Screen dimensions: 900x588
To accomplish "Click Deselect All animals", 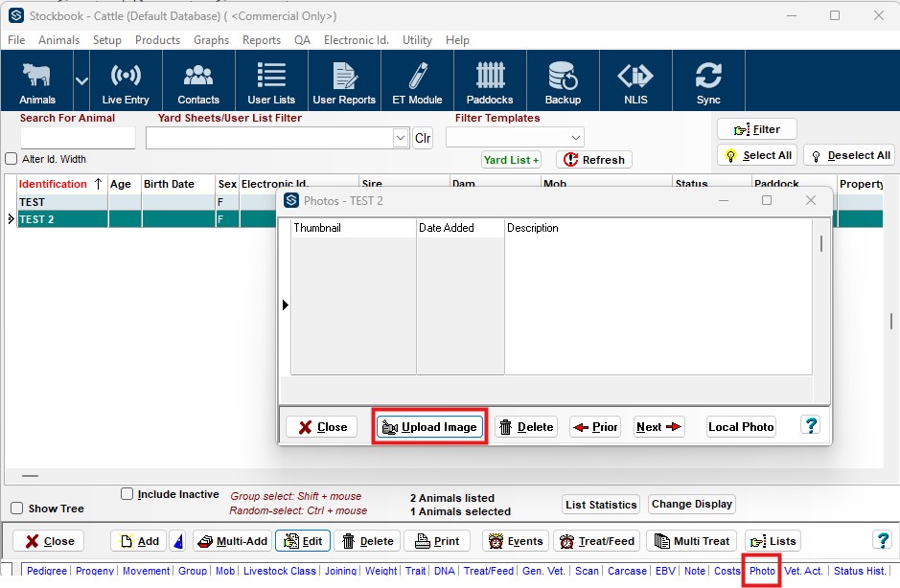I will (x=849, y=155).
